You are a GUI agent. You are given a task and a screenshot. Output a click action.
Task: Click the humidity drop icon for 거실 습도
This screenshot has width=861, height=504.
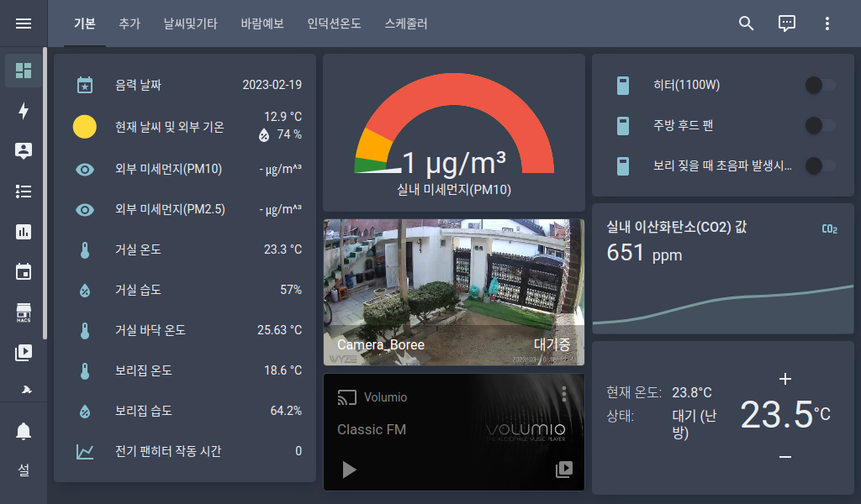click(x=85, y=291)
